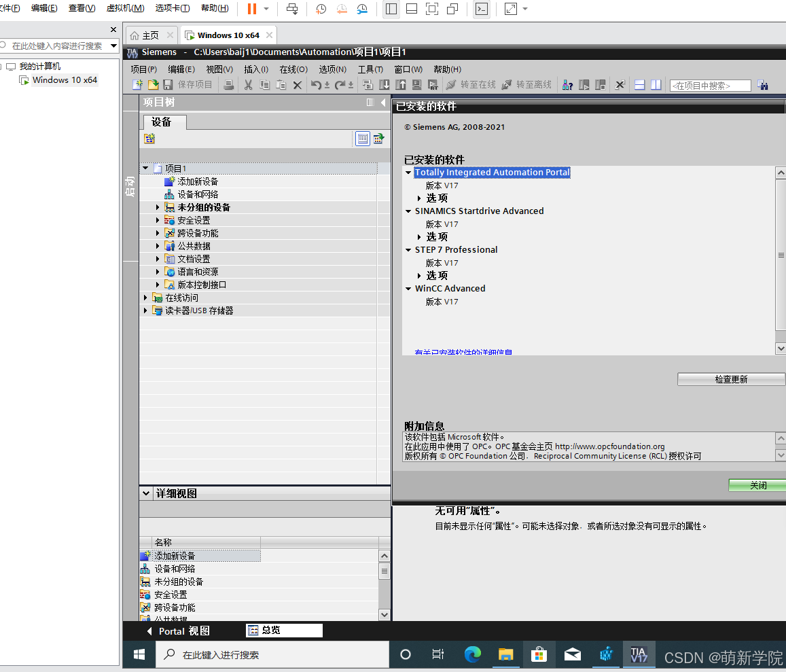Click the start simulation icon
This screenshot has height=672, width=786.
(x=416, y=85)
